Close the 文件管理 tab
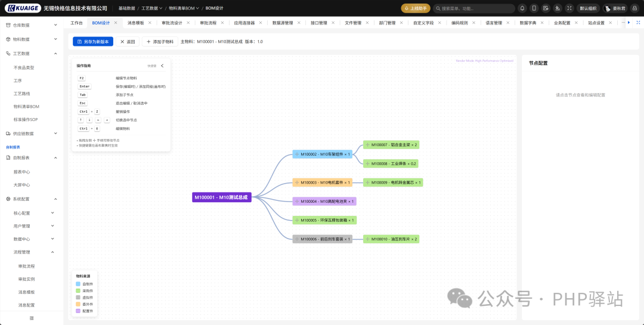The width and height of the screenshot is (644, 325). pyautogui.click(x=367, y=23)
